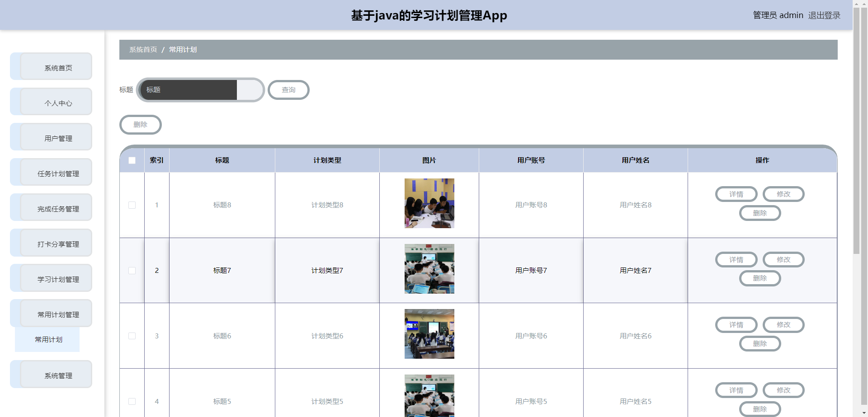The image size is (868, 417).
Task: Focus the 标题 search input field
Action: (x=190, y=90)
